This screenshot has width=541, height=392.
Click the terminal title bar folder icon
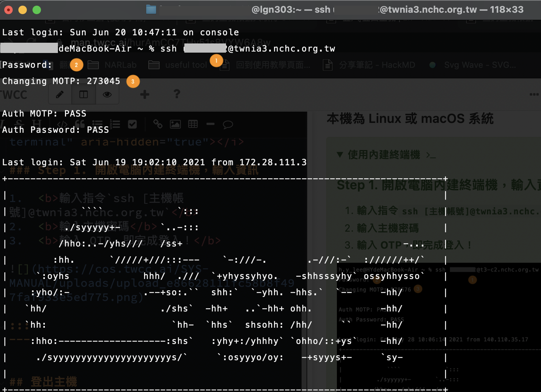pyautogui.click(x=151, y=10)
